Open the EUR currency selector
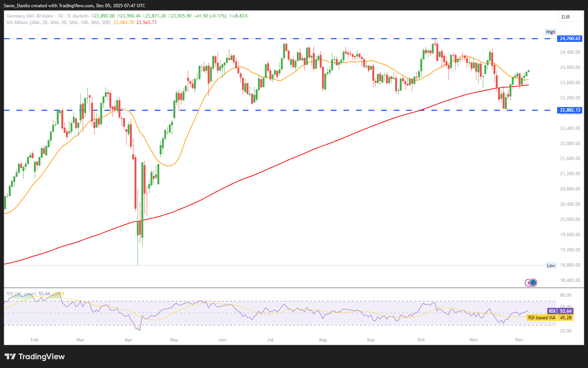588x368 pixels. pos(570,17)
